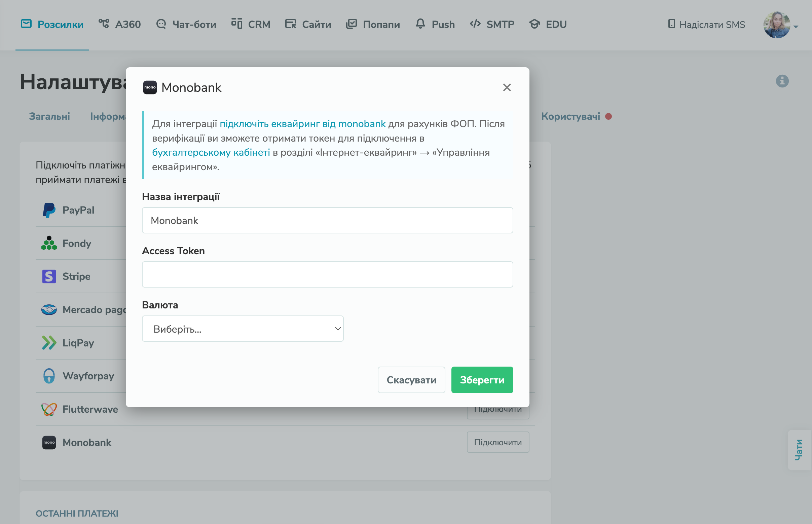Open the EDU graduation cap icon

534,24
